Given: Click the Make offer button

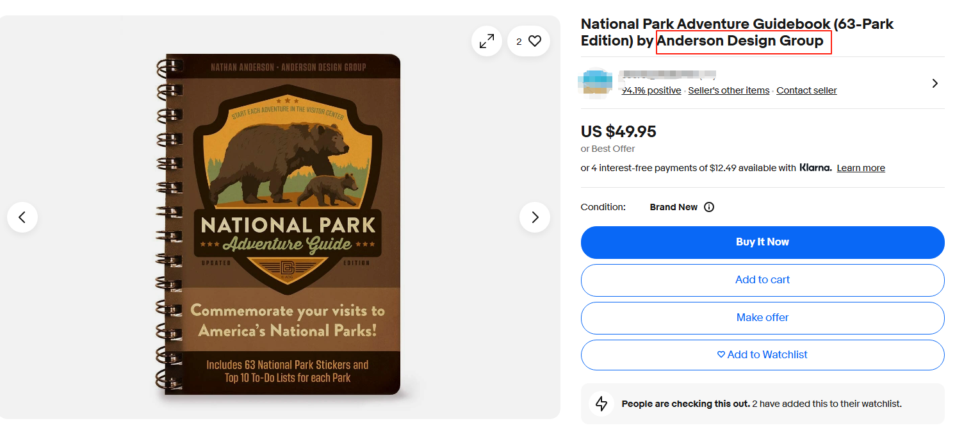Looking at the screenshot, I should 762,318.
